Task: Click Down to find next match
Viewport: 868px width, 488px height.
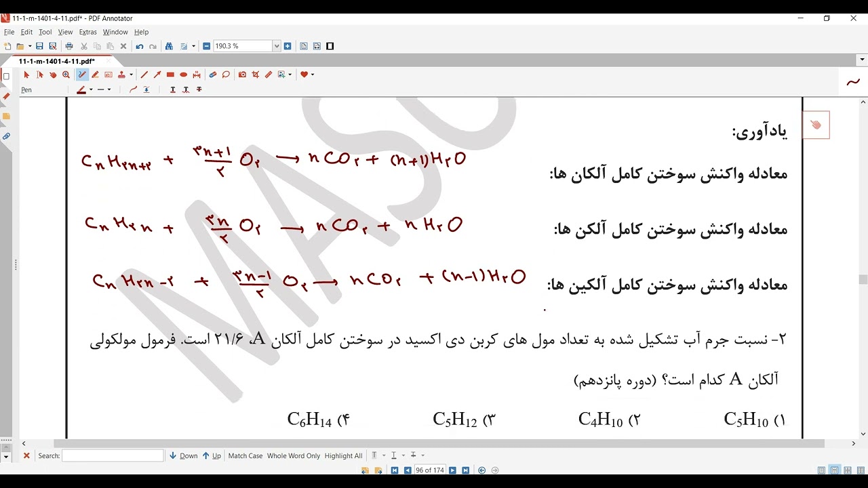Action: [184, 456]
